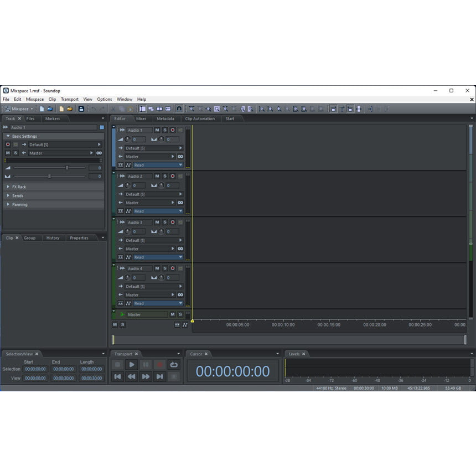Click the volume slider in Track panel

(x=67, y=168)
